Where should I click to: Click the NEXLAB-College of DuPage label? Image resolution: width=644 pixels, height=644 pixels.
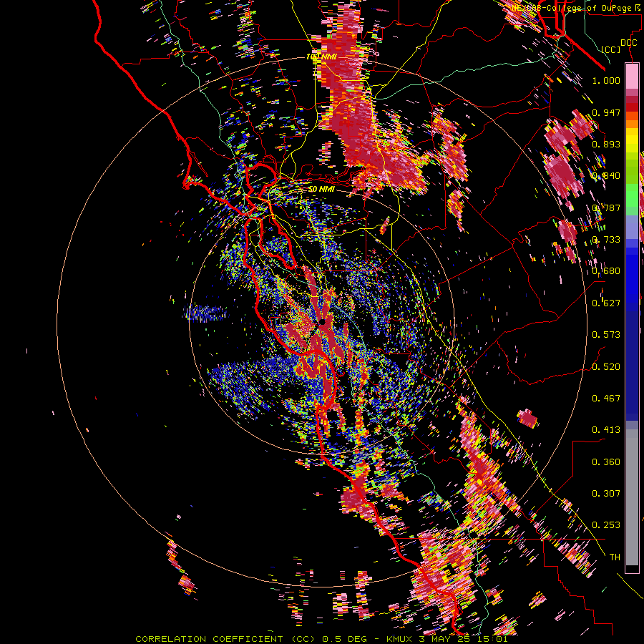572,8
